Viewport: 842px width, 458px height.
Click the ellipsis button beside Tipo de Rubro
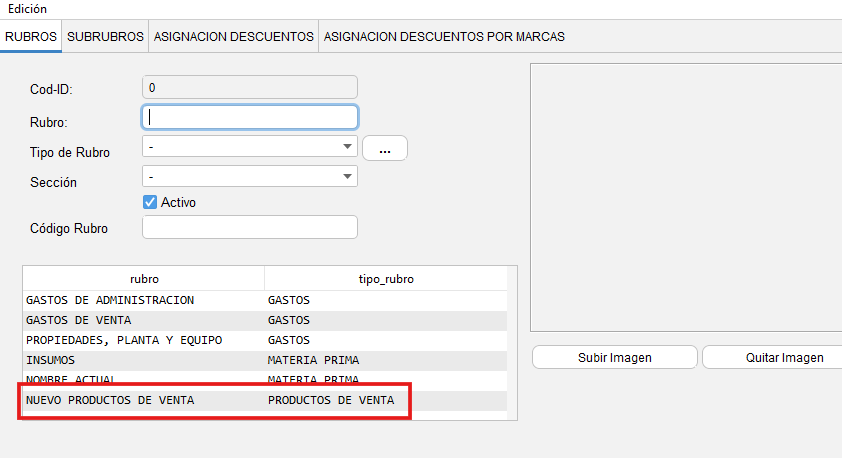pos(385,148)
